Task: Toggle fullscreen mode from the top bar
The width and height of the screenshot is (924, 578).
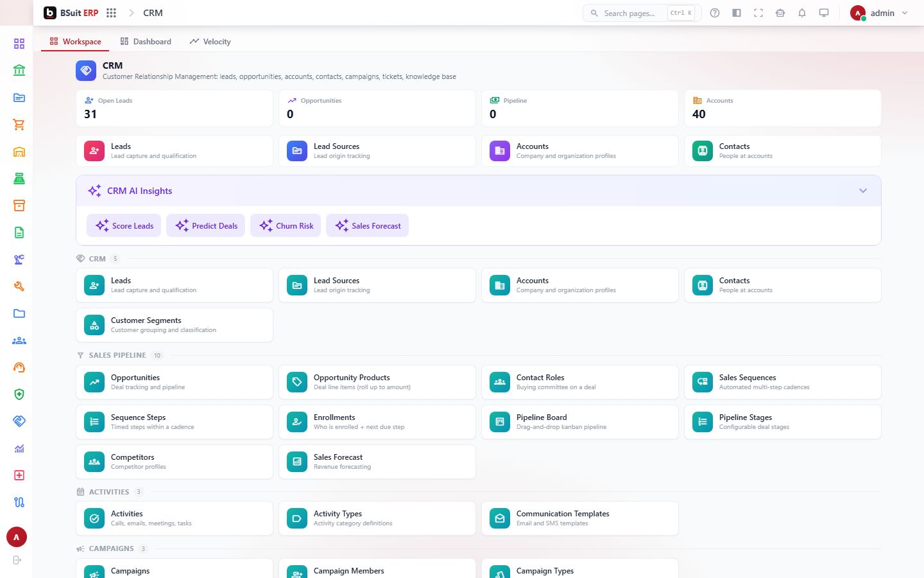Action: point(758,13)
